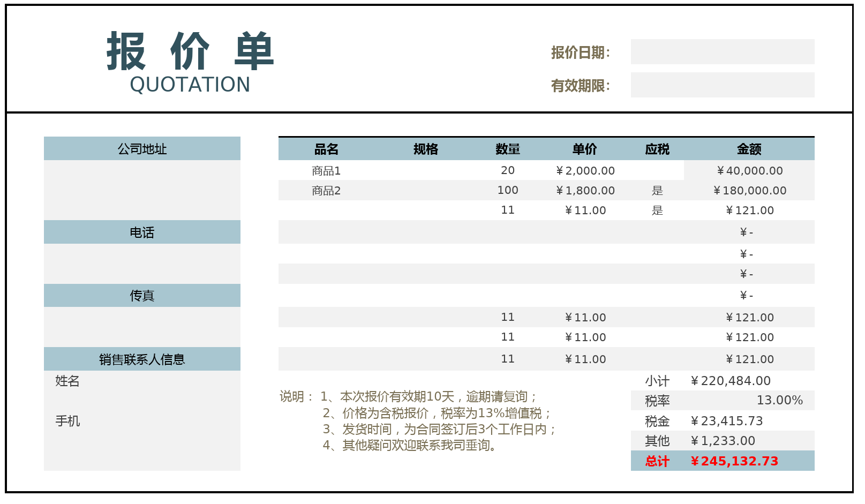Click the 商品2 cell
The width and height of the screenshot is (865, 504).
click(x=326, y=191)
